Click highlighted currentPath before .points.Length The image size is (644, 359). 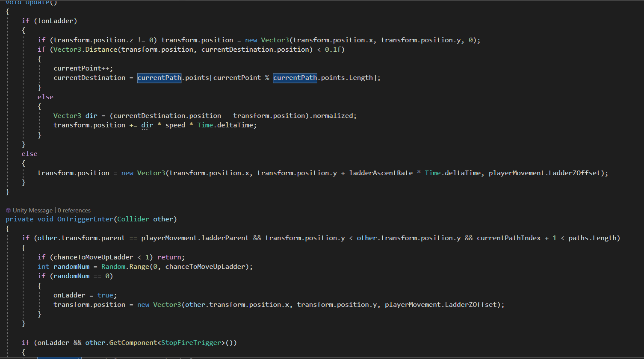295,78
